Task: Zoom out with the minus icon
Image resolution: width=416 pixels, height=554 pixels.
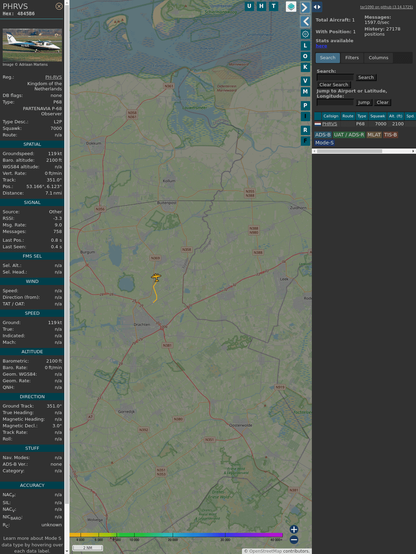Action: pyautogui.click(x=294, y=540)
